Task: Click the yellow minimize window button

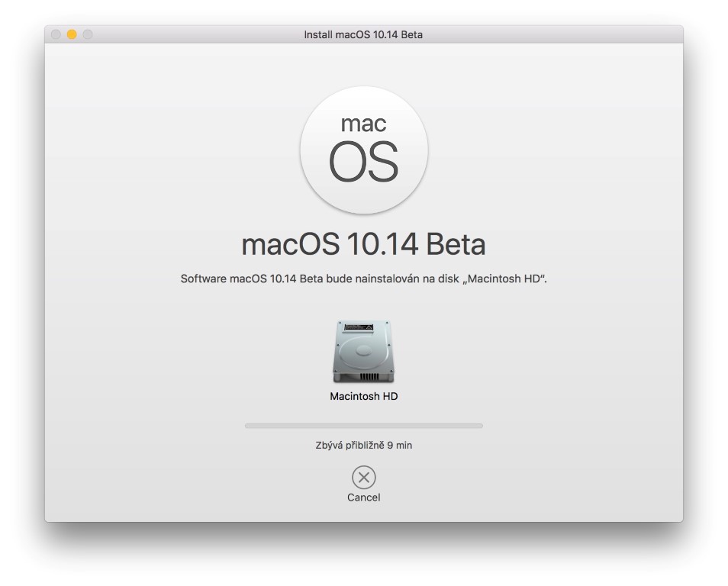Action: point(72,34)
